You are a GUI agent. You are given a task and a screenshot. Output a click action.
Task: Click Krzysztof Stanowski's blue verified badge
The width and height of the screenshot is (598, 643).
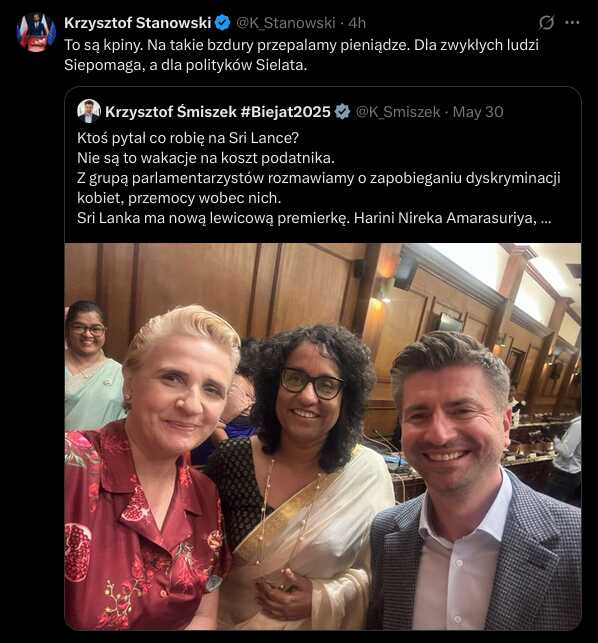223,23
